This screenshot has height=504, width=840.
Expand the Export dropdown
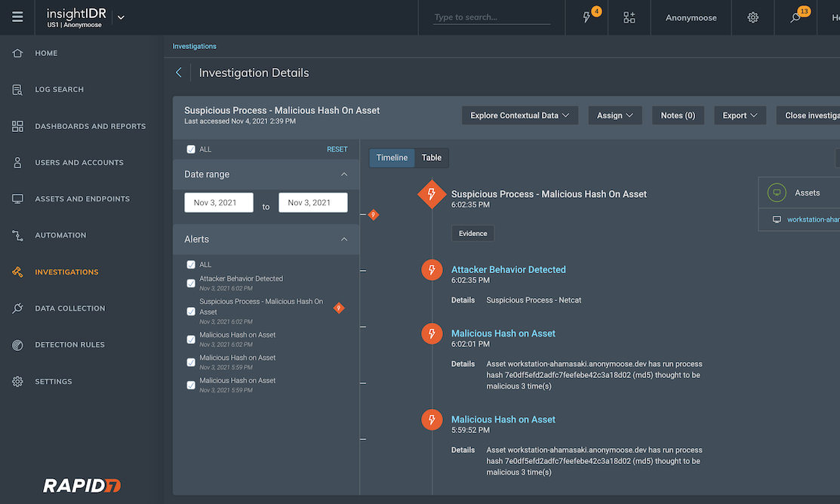click(740, 115)
